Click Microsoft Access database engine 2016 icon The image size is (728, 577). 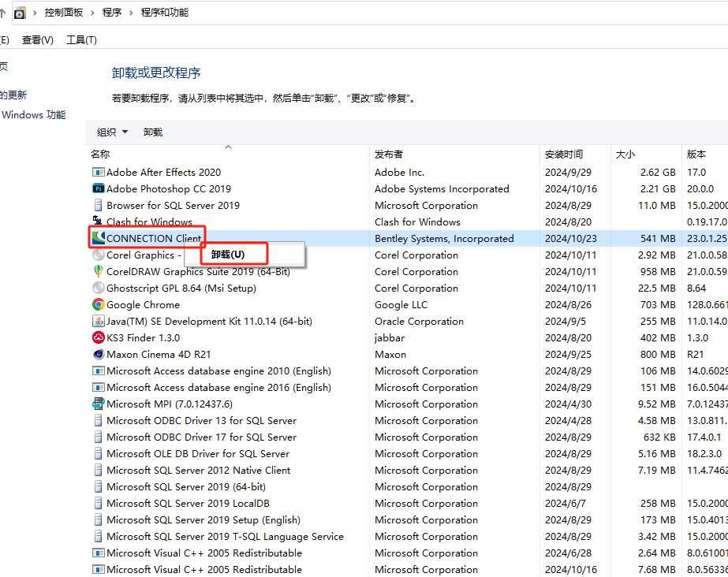tap(99, 388)
